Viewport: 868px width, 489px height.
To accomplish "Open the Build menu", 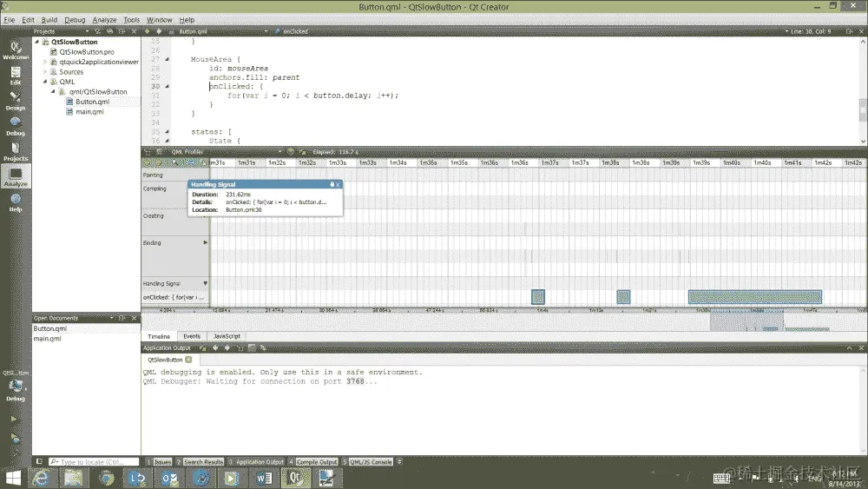I will pos(49,20).
